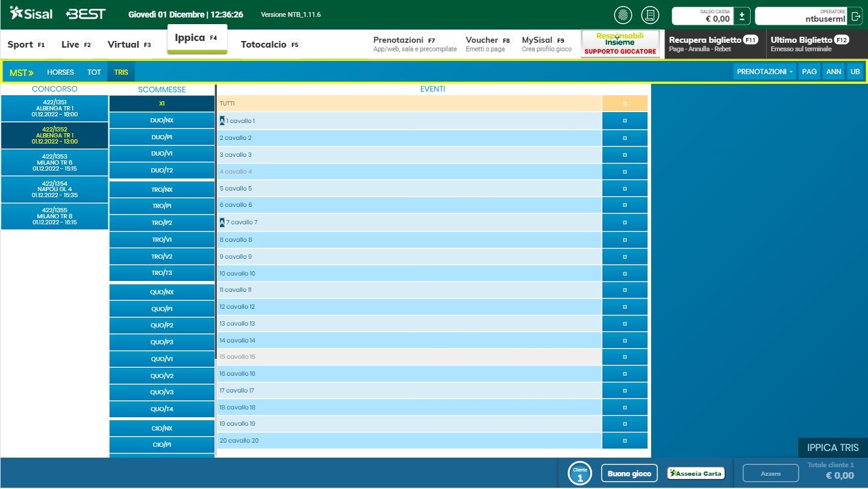Toggle checkbox for 3 cavallo 3

pyautogui.click(x=625, y=155)
